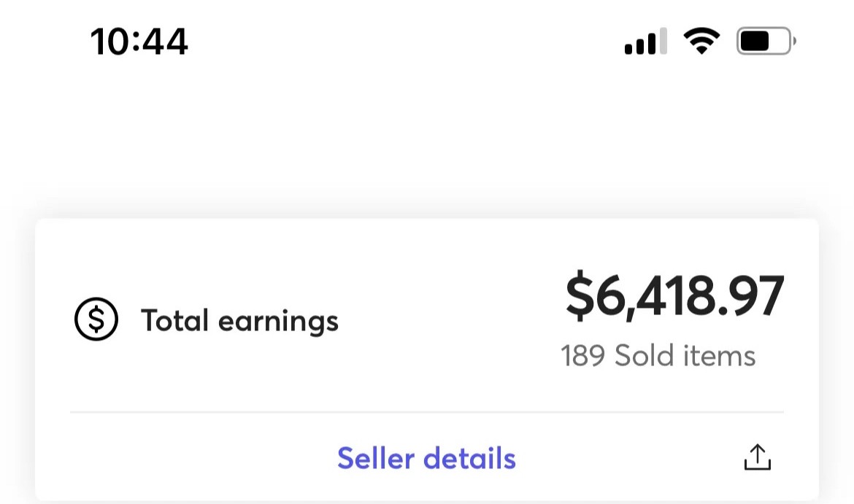Screen dimensions: 854x504
Task: Tap the Wi-Fi status icon
Action: click(701, 41)
